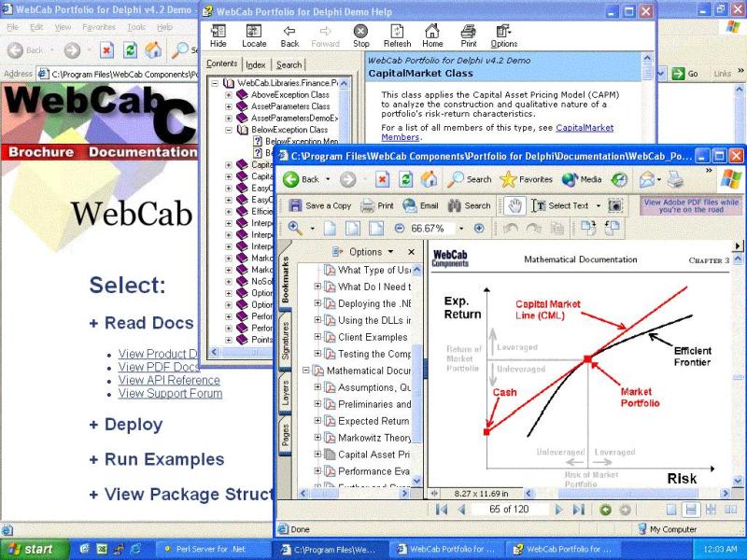Open the Select Text tool dropdown arrow

pyautogui.click(x=599, y=205)
